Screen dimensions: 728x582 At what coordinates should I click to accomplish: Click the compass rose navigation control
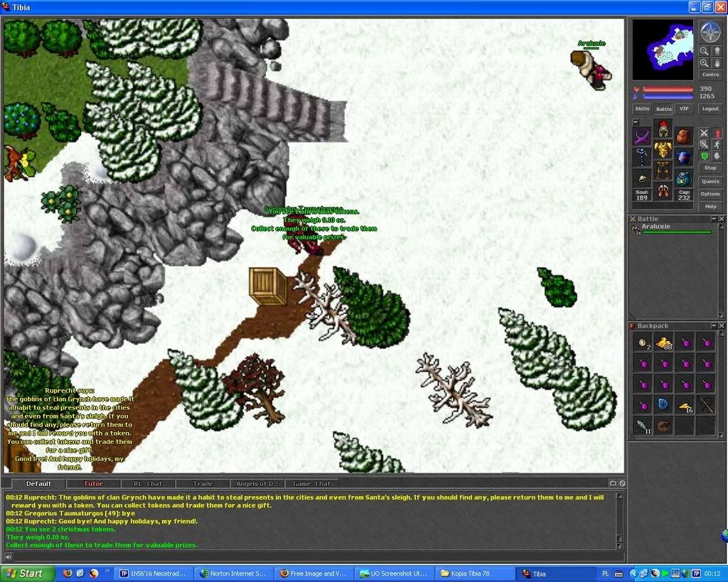coord(710,31)
